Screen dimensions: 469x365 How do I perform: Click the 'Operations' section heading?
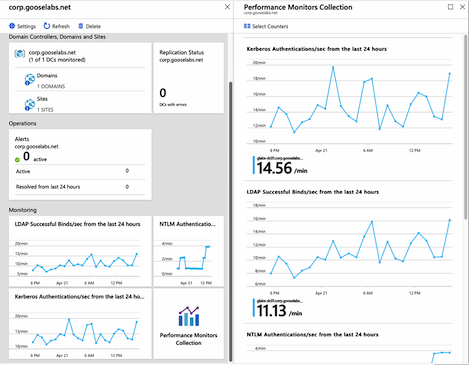(x=22, y=123)
